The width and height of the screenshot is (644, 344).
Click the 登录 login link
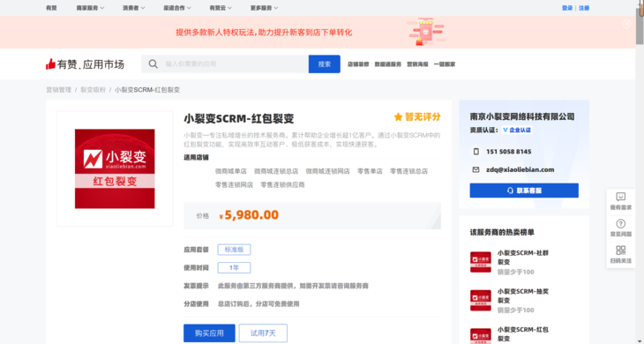pyautogui.click(x=567, y=8)
